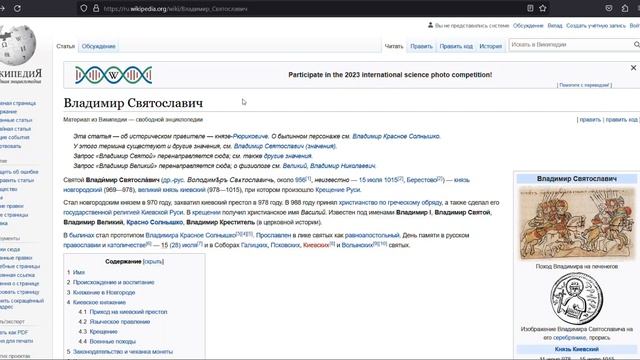Viewport: 640px width, 360px height.
Task: Click the top Обсуждение user link
Action: pos(528,25)
